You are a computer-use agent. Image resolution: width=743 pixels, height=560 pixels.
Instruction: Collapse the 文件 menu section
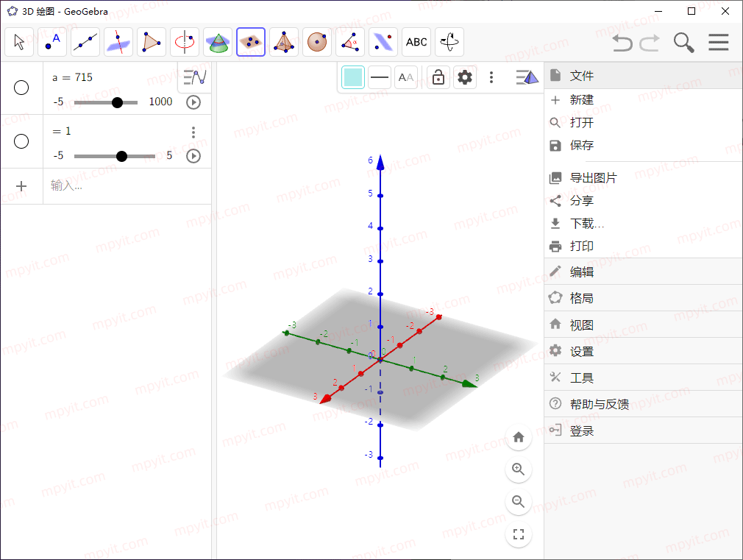[x=644, y=75]
